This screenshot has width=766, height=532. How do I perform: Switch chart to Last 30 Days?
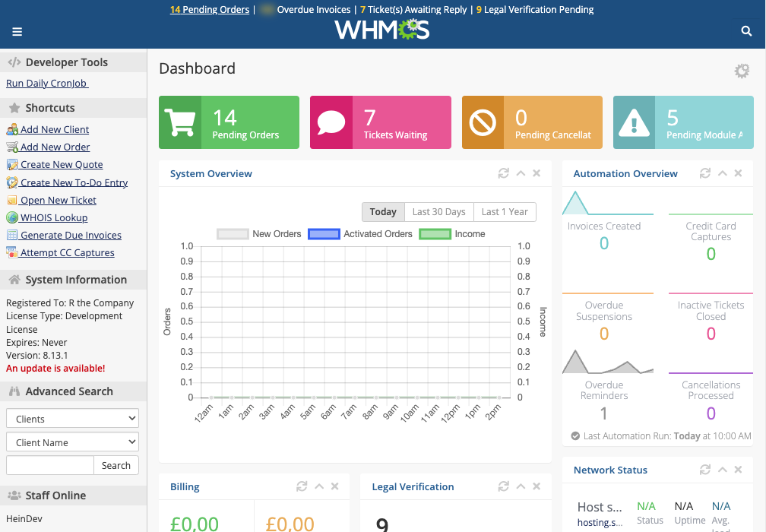pos(438,212)
